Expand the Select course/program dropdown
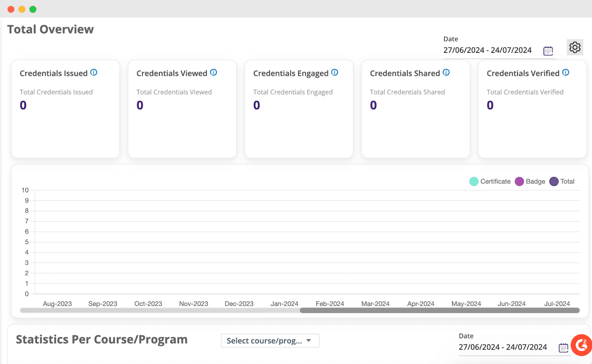Image resolution: width=592 pixels, height=364 pixels. click(x=270, y=341)
